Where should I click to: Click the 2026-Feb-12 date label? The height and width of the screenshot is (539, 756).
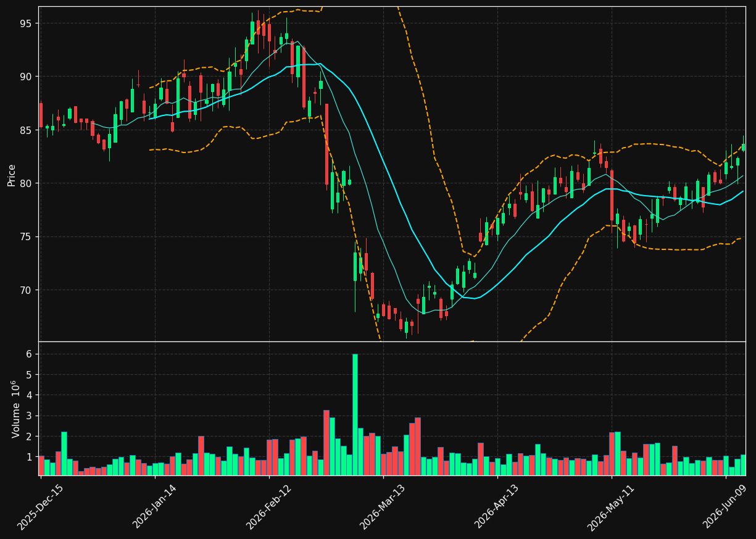(269, 507)
